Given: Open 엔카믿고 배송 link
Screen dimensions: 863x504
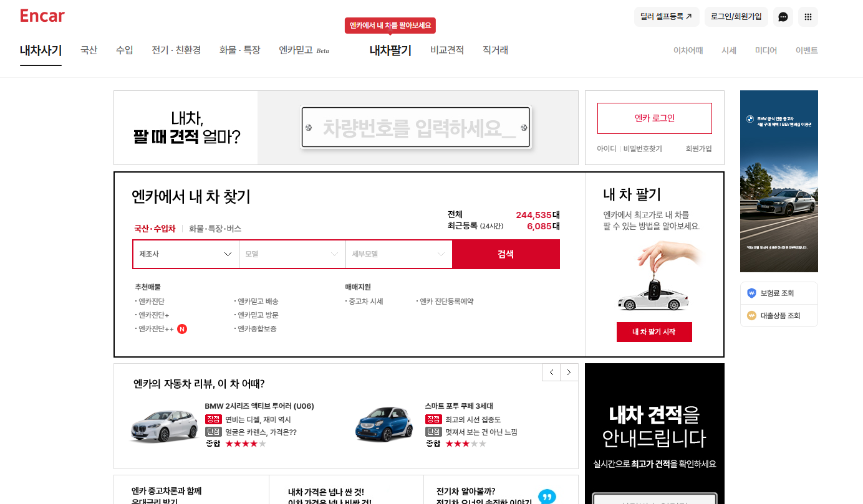Looking at the screenshot, I should point(258,302).
